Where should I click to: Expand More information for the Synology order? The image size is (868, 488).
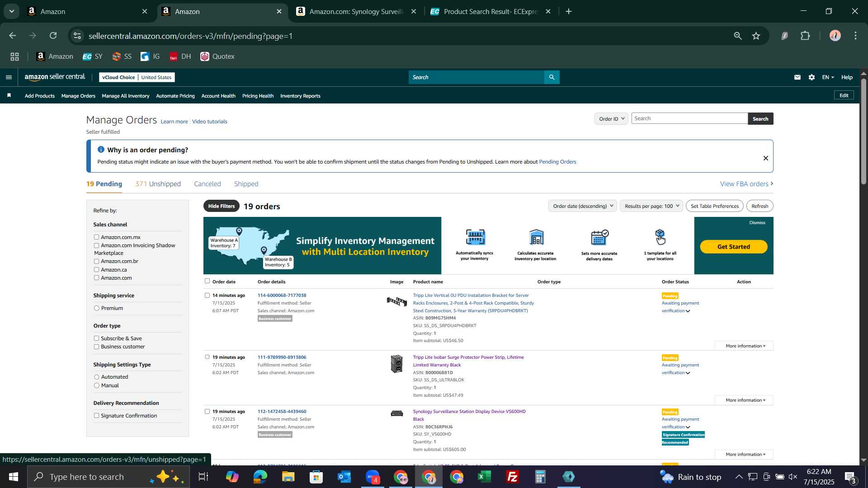[744, 454]
